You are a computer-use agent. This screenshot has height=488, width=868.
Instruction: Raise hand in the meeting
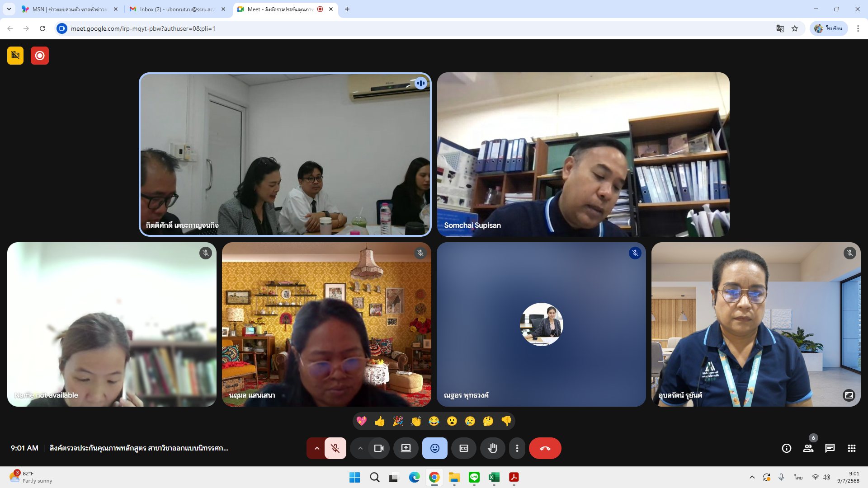click(x=492, y=448)
